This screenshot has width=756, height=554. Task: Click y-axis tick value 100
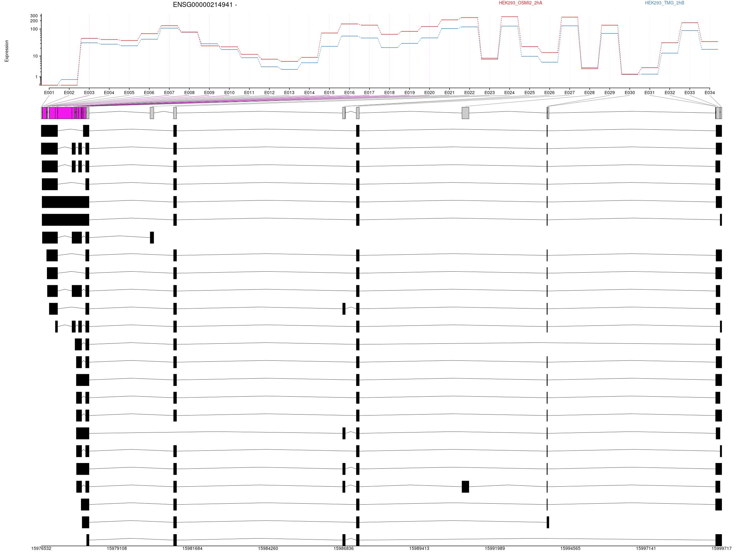34,29
